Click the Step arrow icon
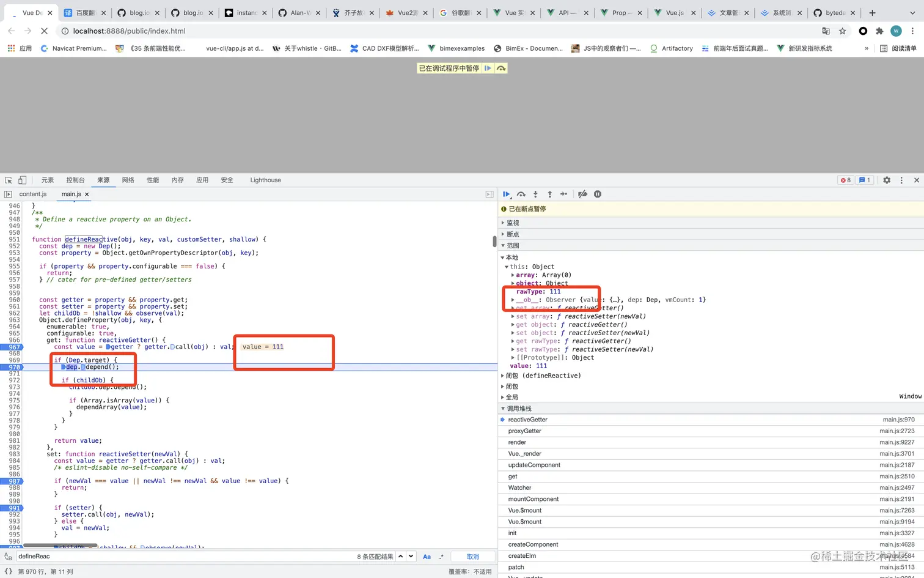The image size is (924, 578). point(563,195)
